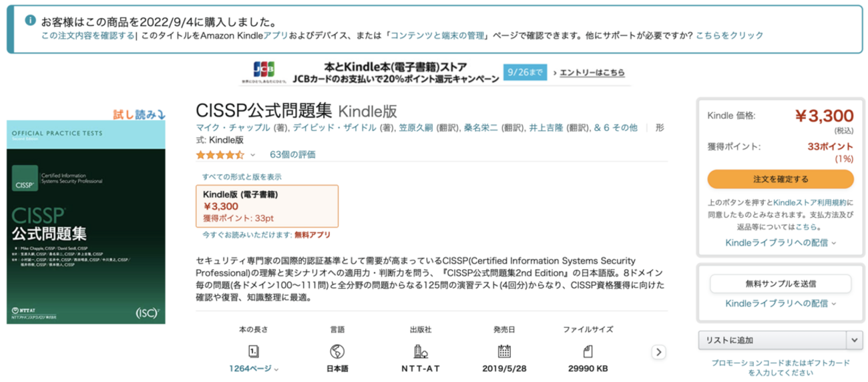Screen dimensions: 868x382
Task: Click プロモーションコードまたはギフトカード link
Action: tap(781, 363)
